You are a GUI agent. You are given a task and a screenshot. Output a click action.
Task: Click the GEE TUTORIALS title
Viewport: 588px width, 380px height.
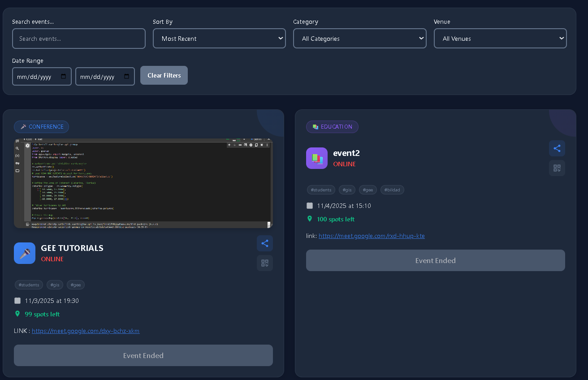pyautogui.click(x=72, y=248)
